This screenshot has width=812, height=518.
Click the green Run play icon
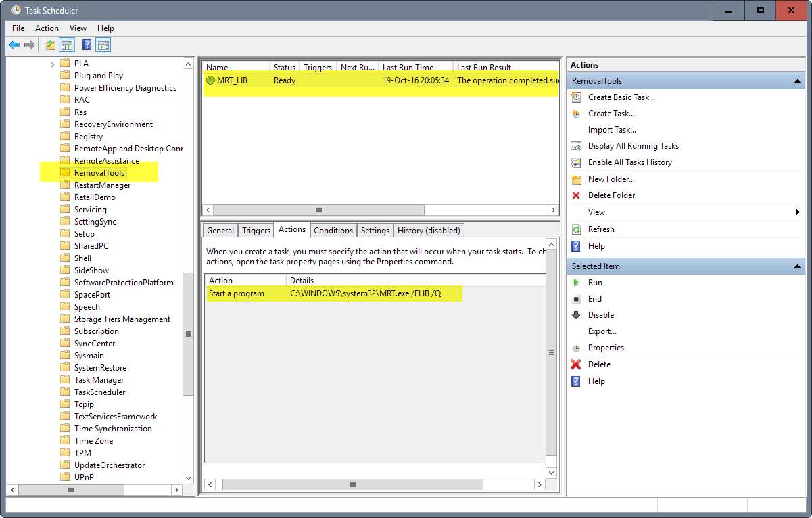pos(576,283)
